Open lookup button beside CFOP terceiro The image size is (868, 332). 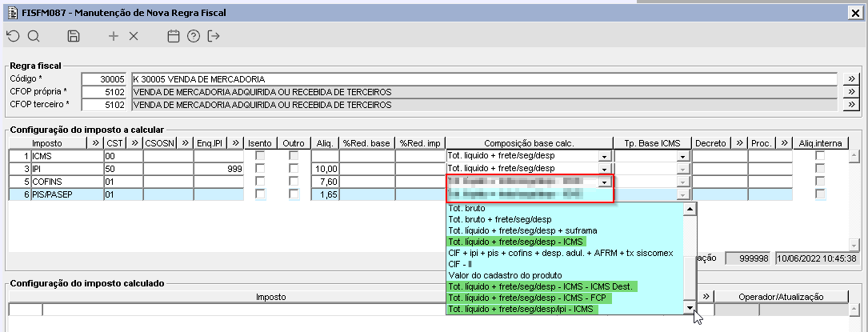[851, 105]
